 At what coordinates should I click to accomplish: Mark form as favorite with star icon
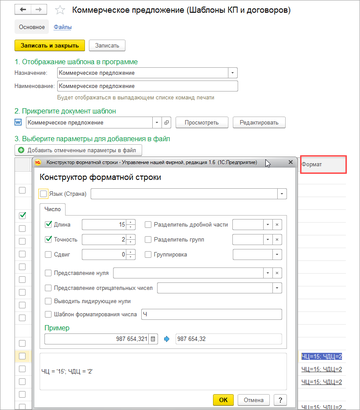pos(60,10)
